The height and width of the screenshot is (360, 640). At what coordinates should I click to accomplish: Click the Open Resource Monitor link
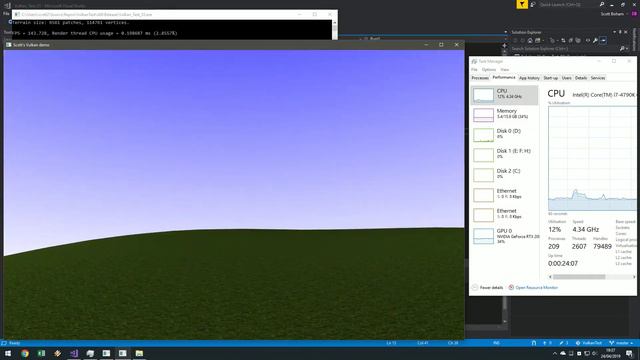tap(536, 288)
